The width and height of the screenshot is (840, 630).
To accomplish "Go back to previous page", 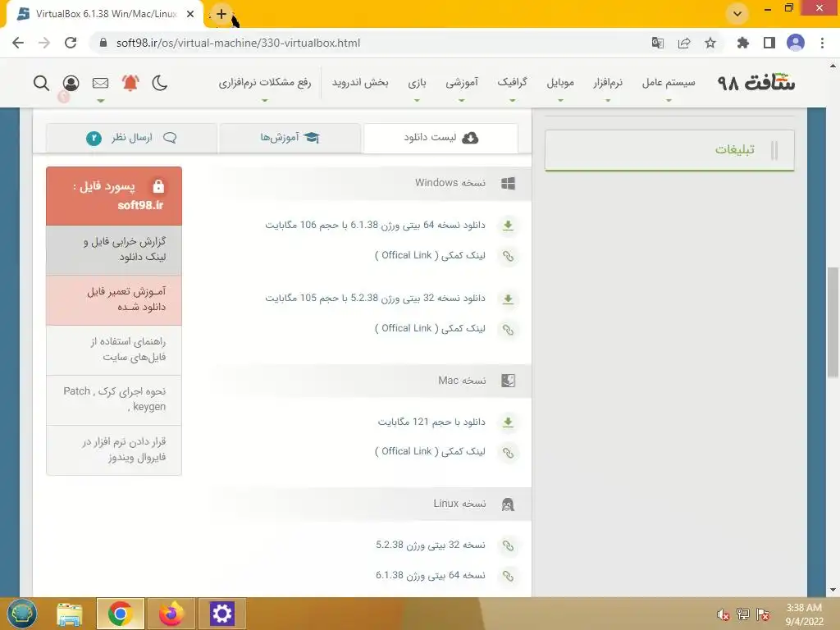I will point(18,43).
